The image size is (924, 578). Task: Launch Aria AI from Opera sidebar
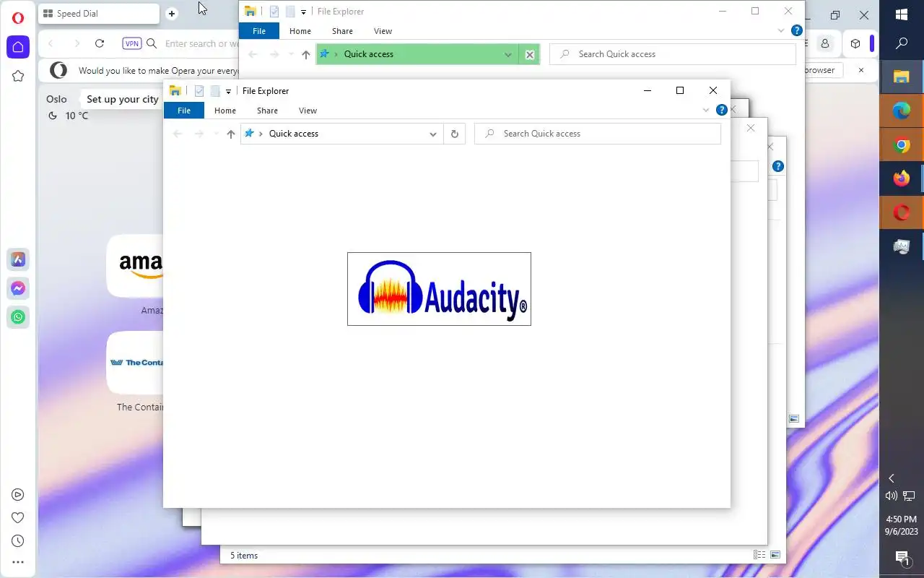coord(18,259)
